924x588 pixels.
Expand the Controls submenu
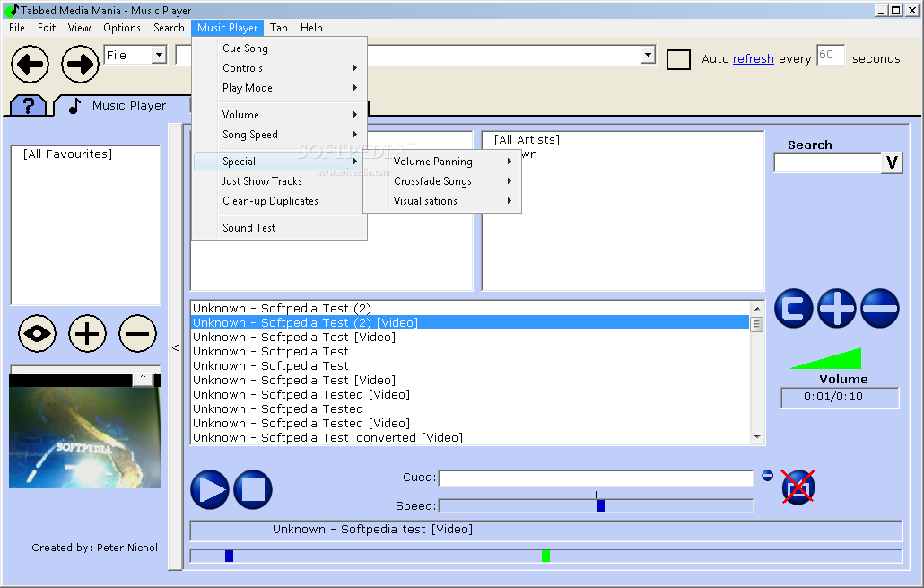click(x=280, y=68)
